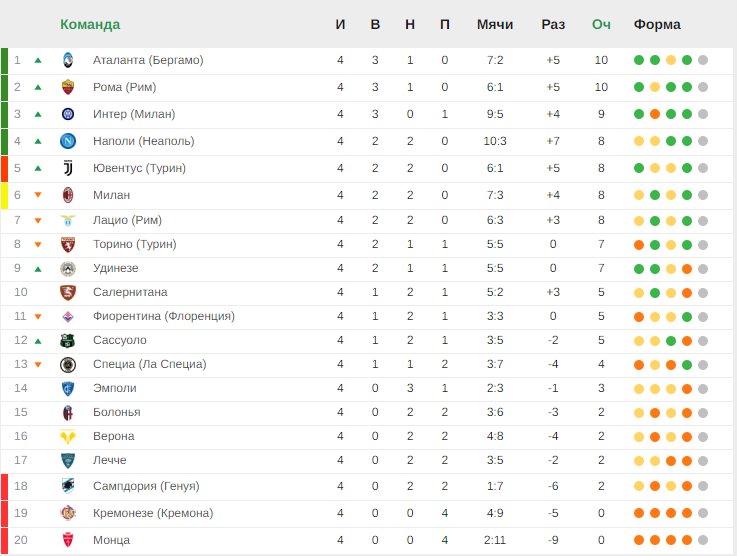737x556 pixels.
Task: Click the Napoli club crest icon
Action: click(x=68, y=141)
